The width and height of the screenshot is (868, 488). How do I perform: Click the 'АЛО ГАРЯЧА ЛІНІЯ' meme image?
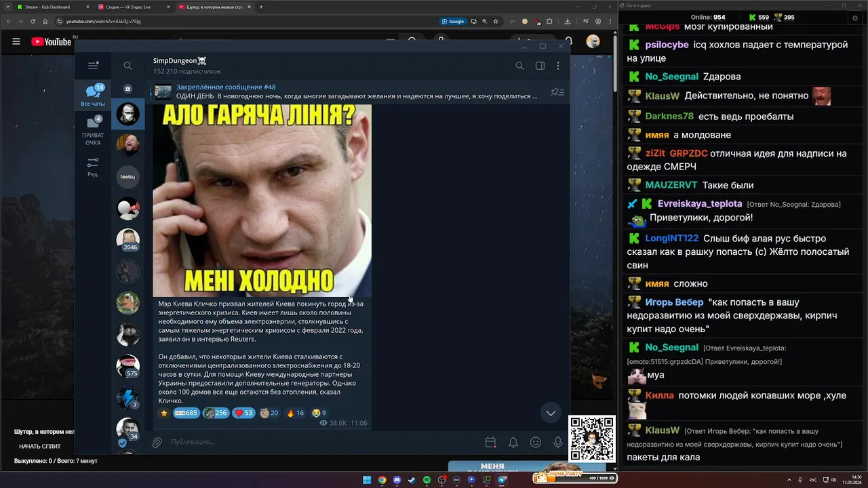tap(262, 201)
